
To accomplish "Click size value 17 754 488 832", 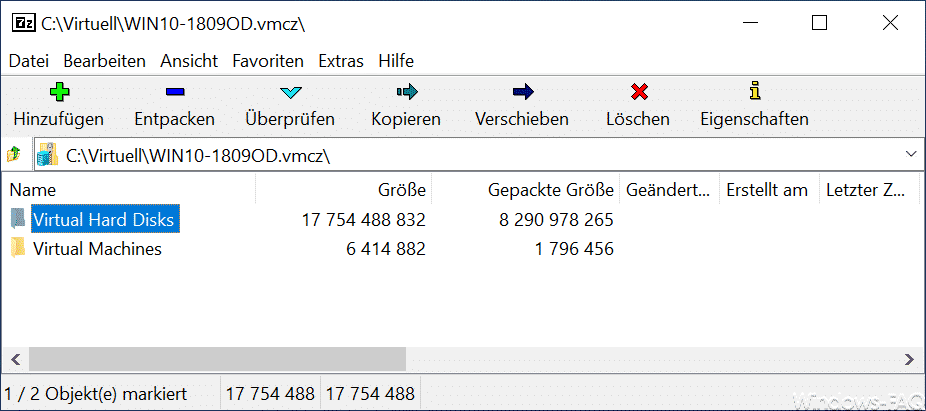I will coord(364,220).
